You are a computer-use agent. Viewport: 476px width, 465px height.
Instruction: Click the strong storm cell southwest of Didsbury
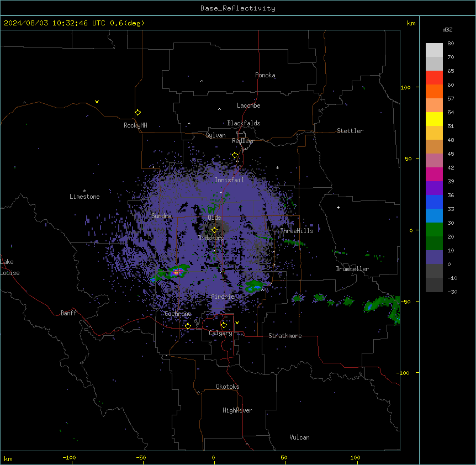coord(177,272)
